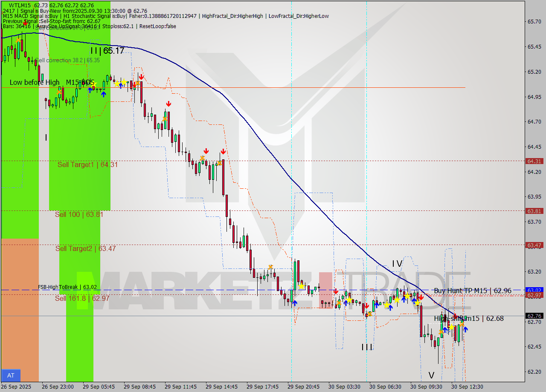The height and width of the screenshot is (392, 546).
Task: Click the blue up arrow near the Buy Hunt TP label
Action: click(x=414, y=300)
